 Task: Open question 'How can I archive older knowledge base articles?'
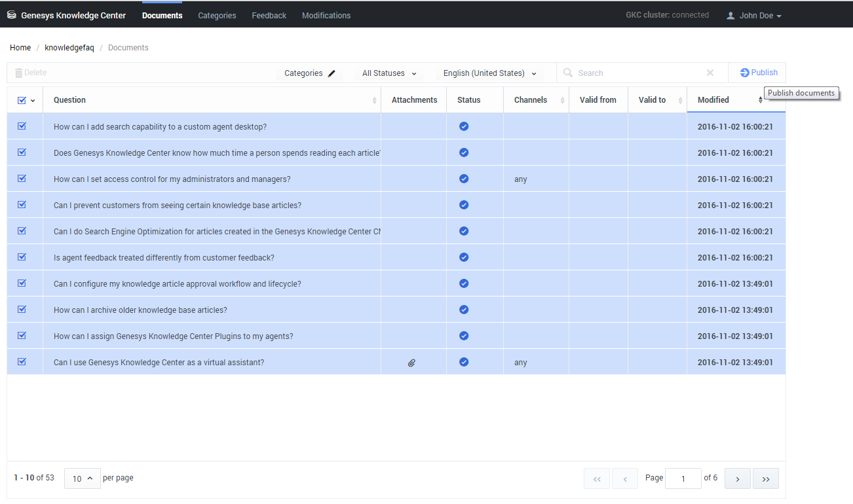tap(140, 310)
